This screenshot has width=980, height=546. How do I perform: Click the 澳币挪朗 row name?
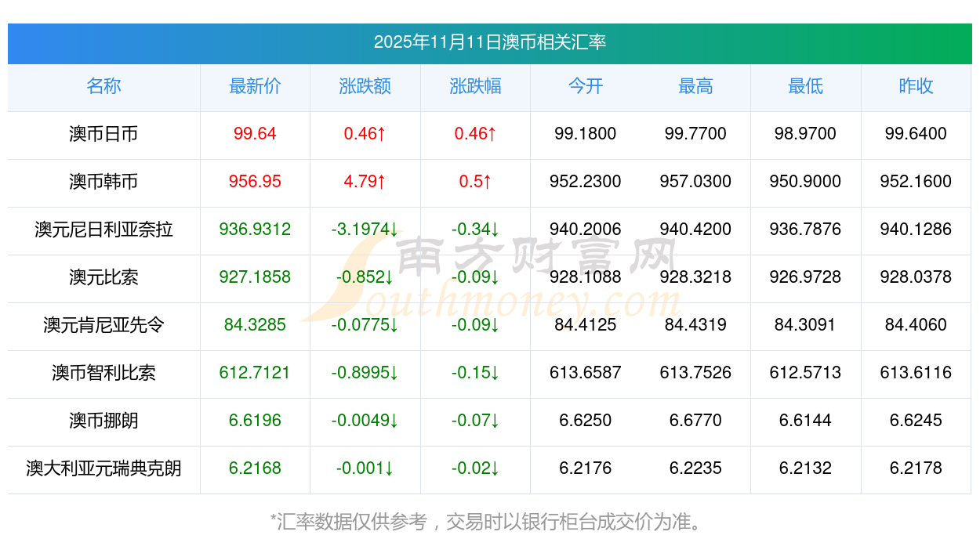point(103,421)
